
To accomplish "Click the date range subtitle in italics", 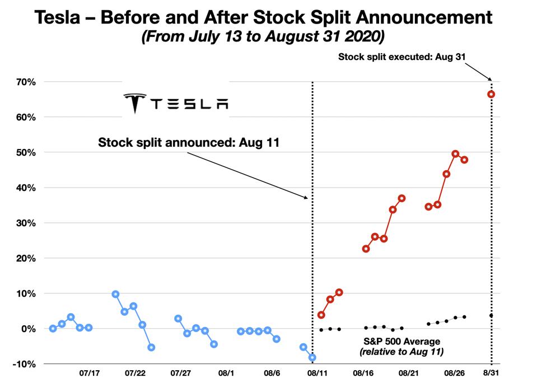I will [263, 37].
